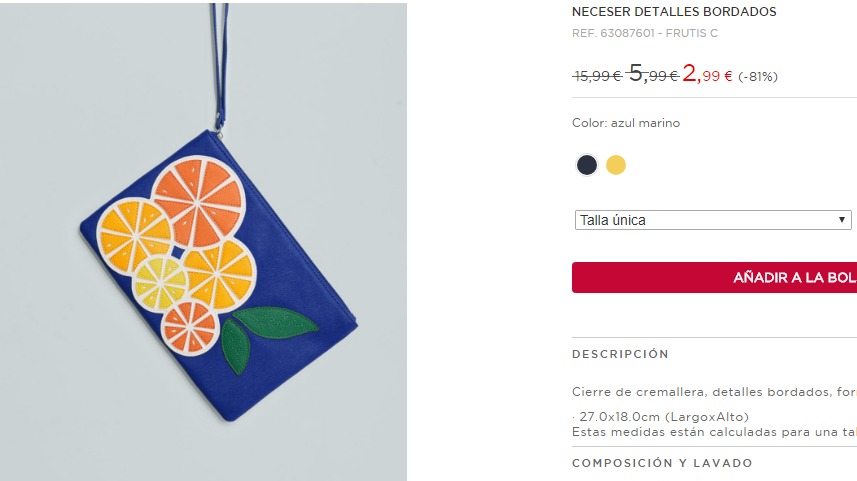Click the Color: azul marino label

pos(626,123)
